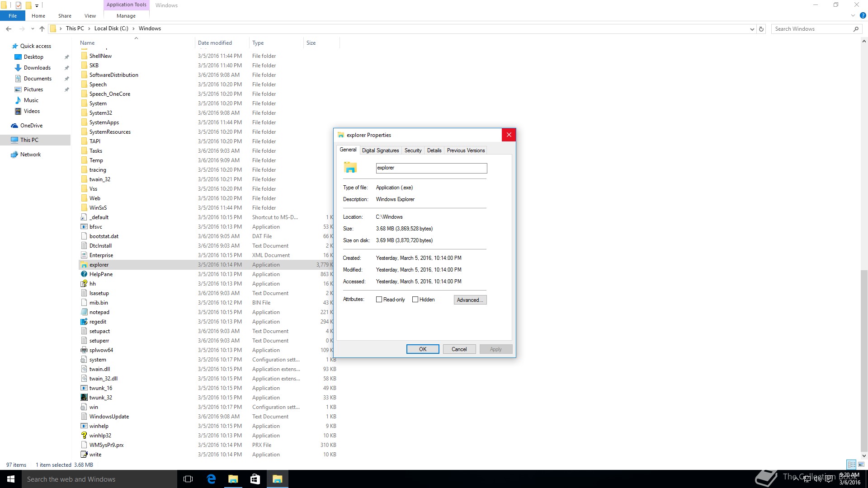The image size is (868, 488).
Task: Click the winhlp32 help icon
Action: click(84, 436)
